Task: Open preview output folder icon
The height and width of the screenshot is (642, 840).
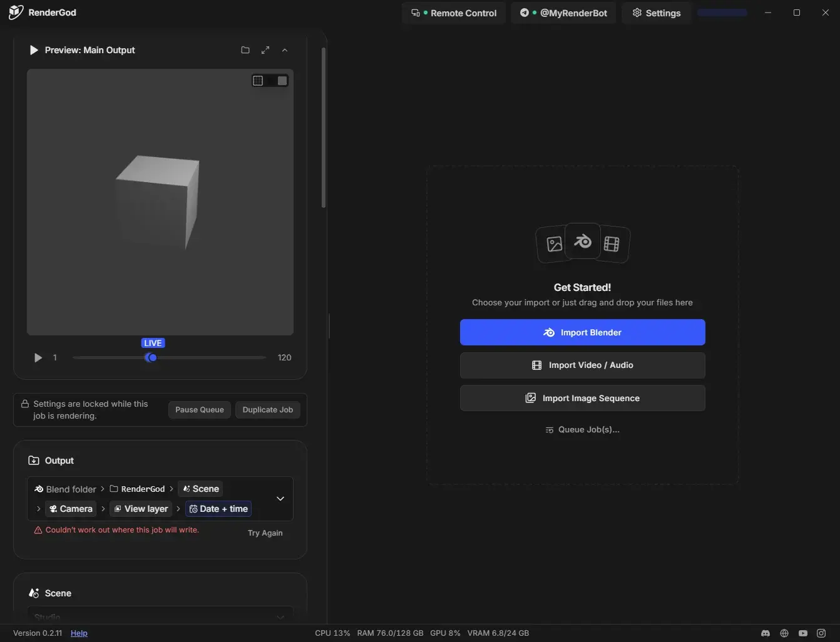Action: [245, 50]
